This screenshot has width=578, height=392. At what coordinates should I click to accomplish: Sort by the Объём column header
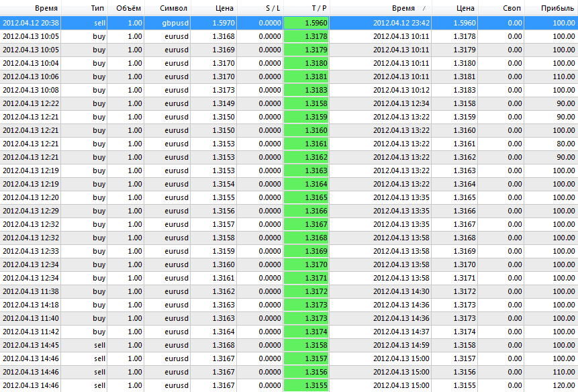tap(126, 8)
